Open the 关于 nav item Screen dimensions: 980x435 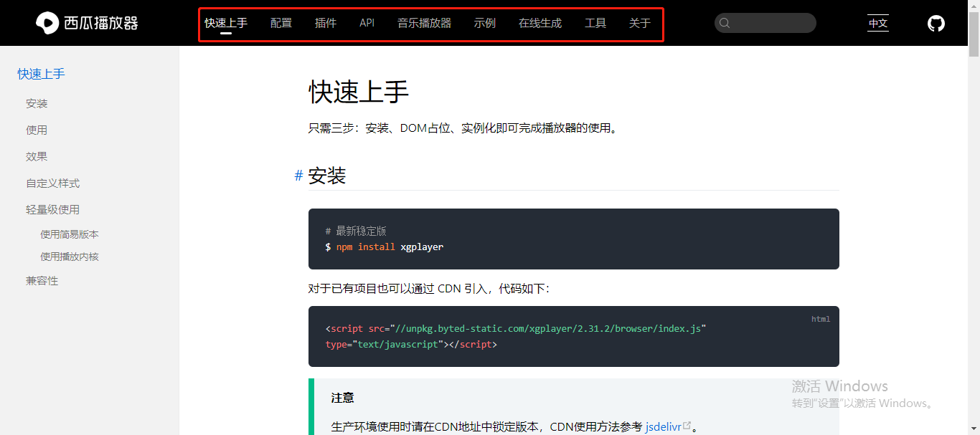point(640,23)
